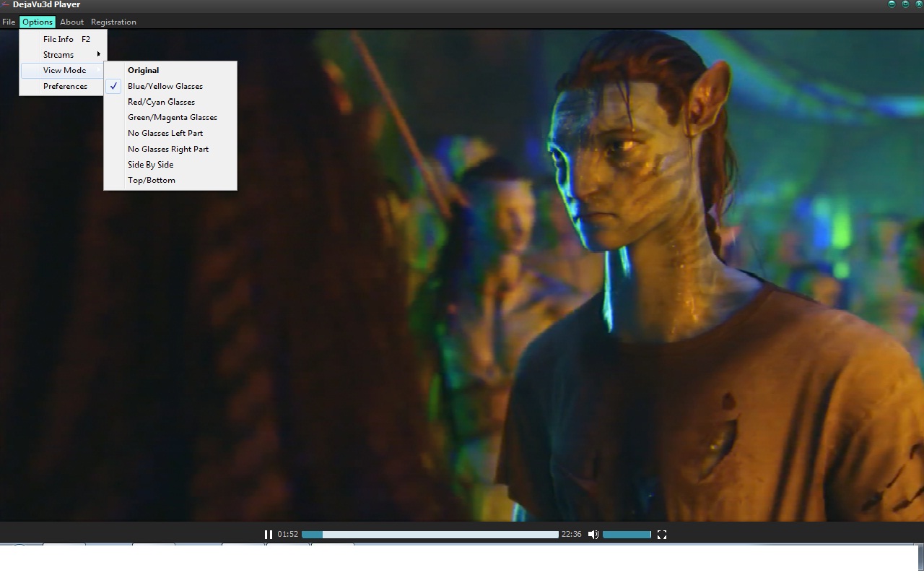Viewport: 924px width, 578px height.
Task: Open the Options menu
Action: click(38, 22)
